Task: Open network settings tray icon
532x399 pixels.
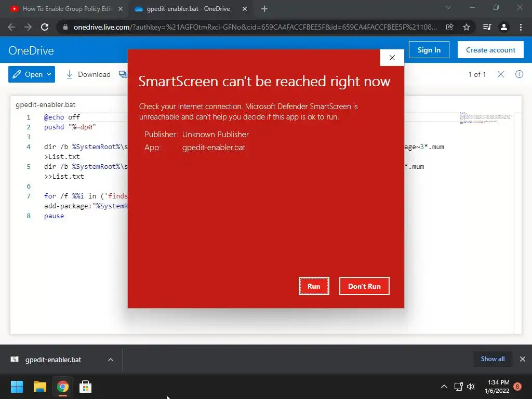Action: 459,387
